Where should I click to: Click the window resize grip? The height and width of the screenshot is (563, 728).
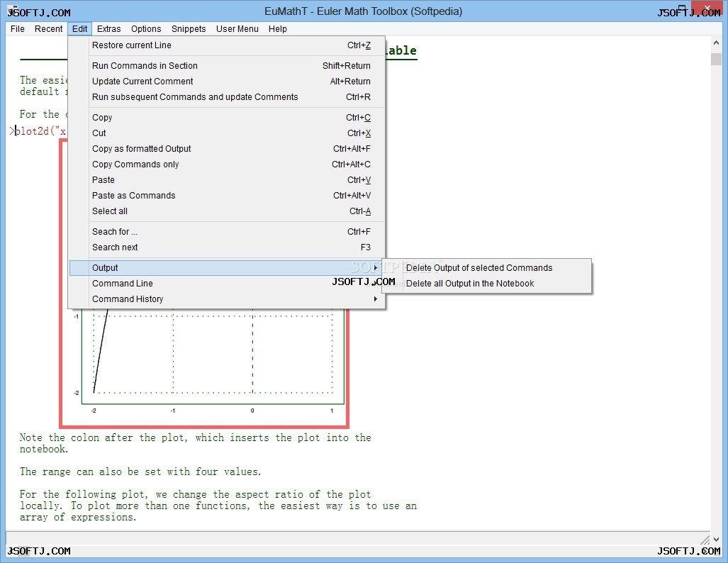point(705,540)
